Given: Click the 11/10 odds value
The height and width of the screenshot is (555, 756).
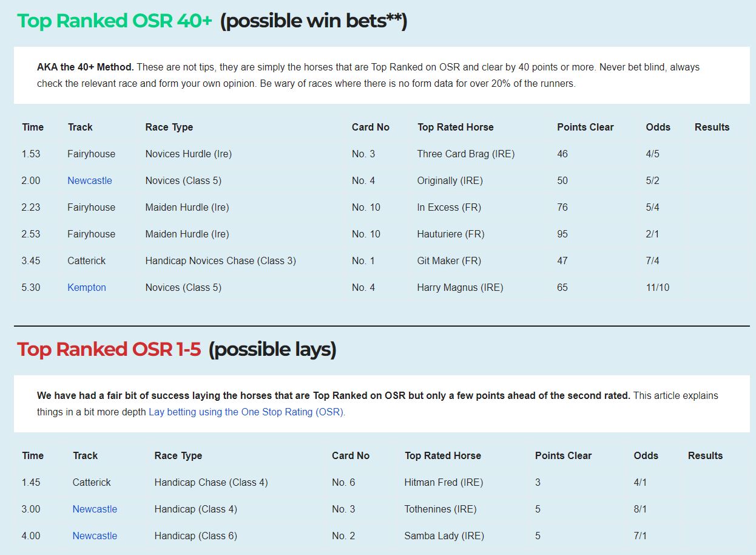Looking at the screenshot, I should pyautogui.click(x=658, y=287).
